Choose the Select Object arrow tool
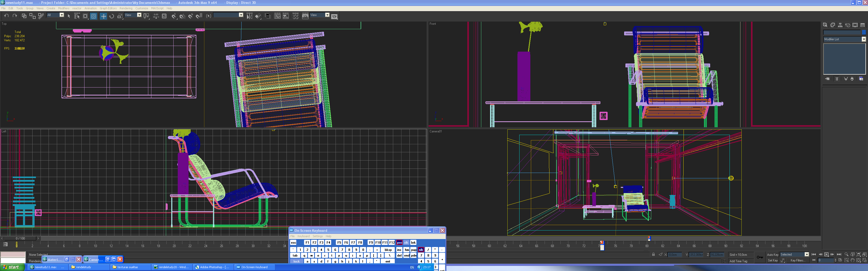 pos(69,16)
